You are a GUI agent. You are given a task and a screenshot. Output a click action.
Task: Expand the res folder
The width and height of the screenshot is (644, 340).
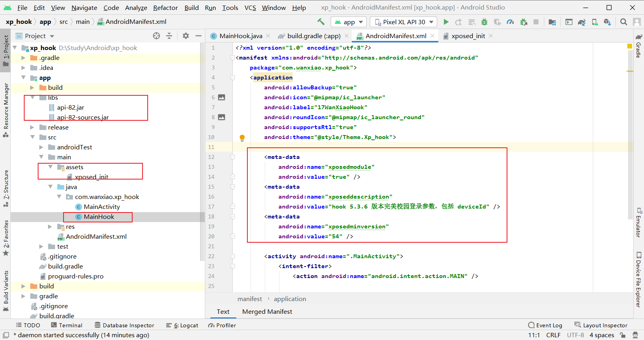coord(50,226)
